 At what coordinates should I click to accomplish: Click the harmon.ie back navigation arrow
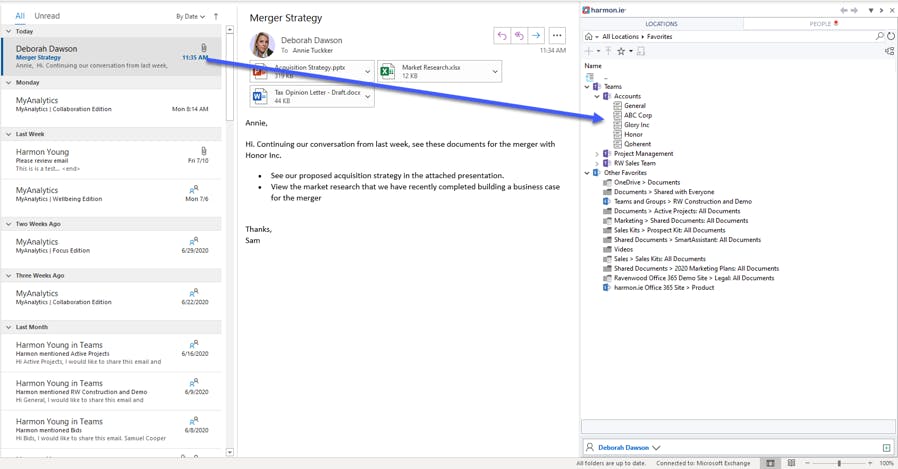click(844, 10)
